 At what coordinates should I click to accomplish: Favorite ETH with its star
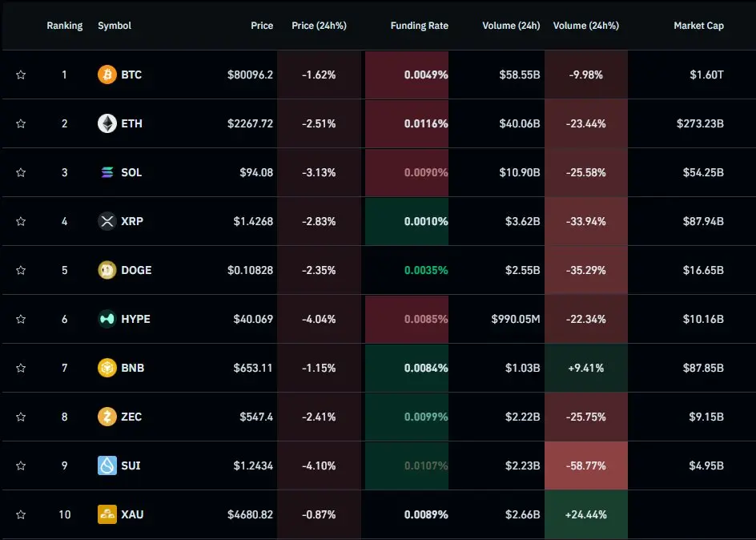click(21, 123)
